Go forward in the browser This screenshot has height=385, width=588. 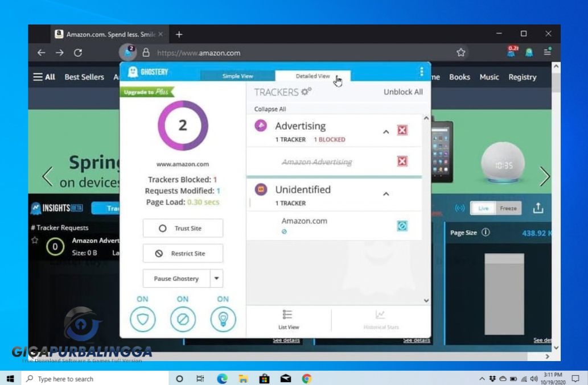point(60,53)
